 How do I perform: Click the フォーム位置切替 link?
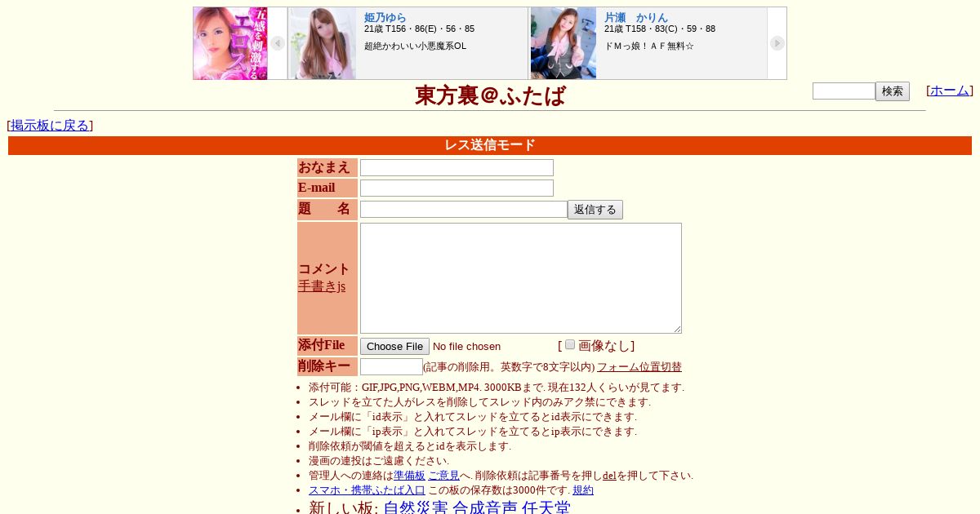click(639, 367)
